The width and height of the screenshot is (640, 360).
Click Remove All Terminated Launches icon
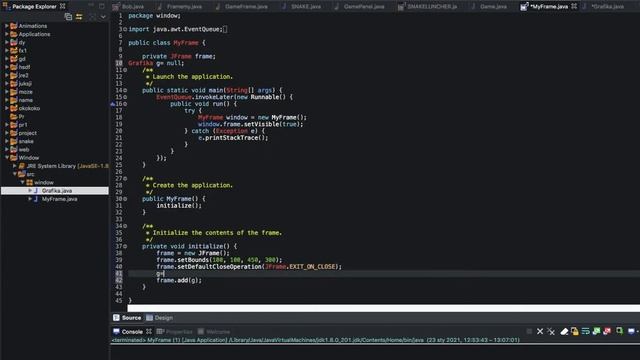(551, 331)
